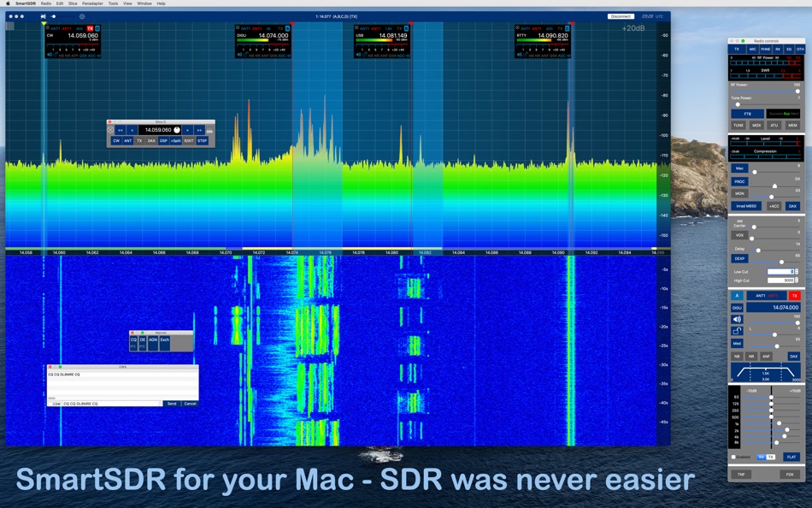
Task: Click the speaker icon on the DIGU slice flag
Action: (240, 55)
